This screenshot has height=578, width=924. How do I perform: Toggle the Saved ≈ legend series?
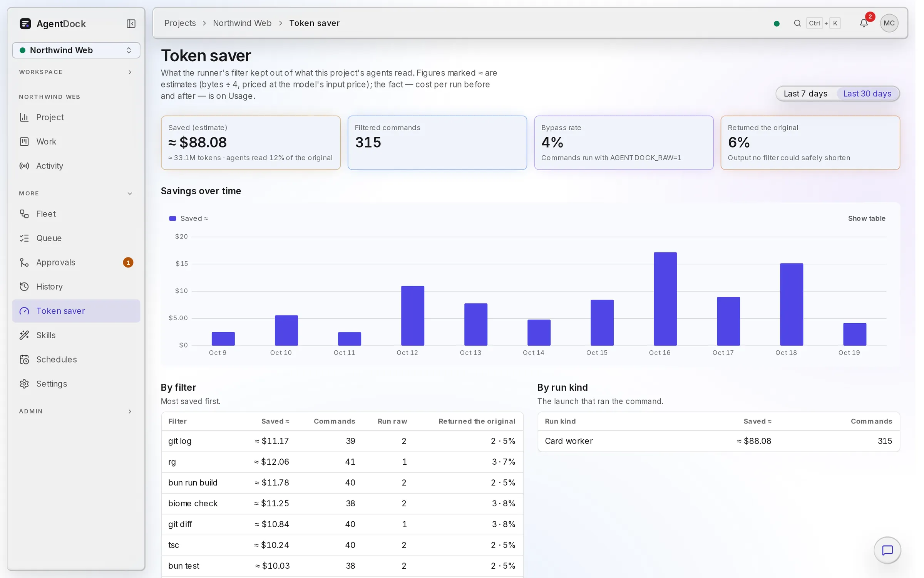coord(189,218)
